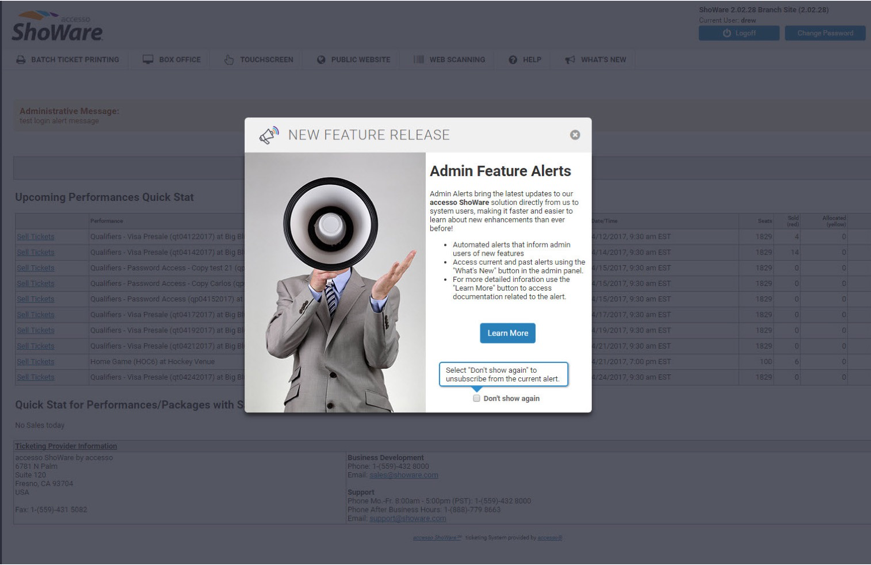Click the Batch Ticket Printing printer icon
871x565 pixels.
click(x=21, y=60)
